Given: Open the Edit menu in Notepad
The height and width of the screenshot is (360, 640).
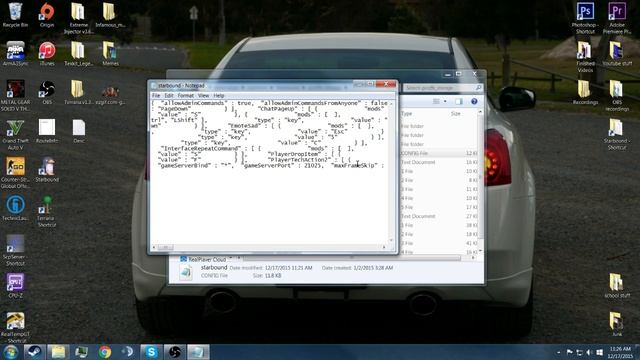Looking at the screenshot, I should coord(169,96).
